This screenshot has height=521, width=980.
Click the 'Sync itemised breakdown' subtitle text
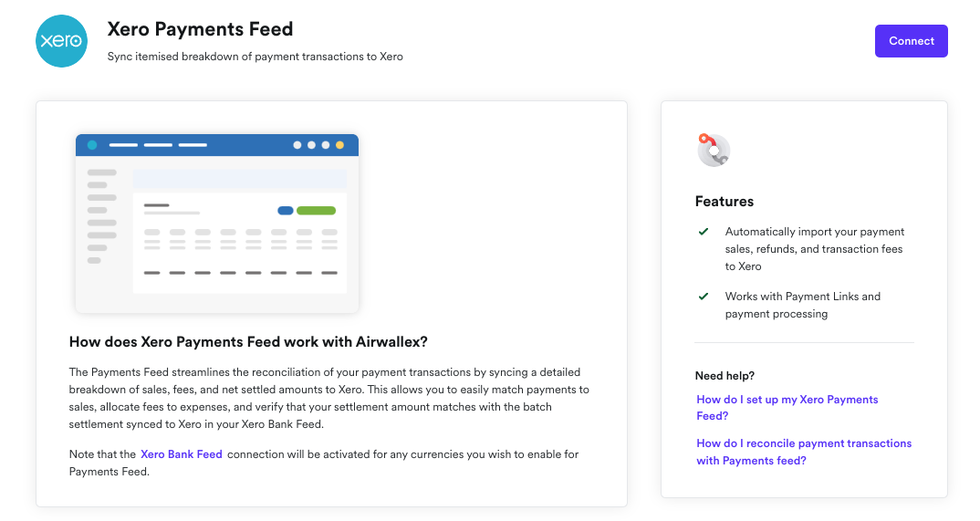coord(255,57)
